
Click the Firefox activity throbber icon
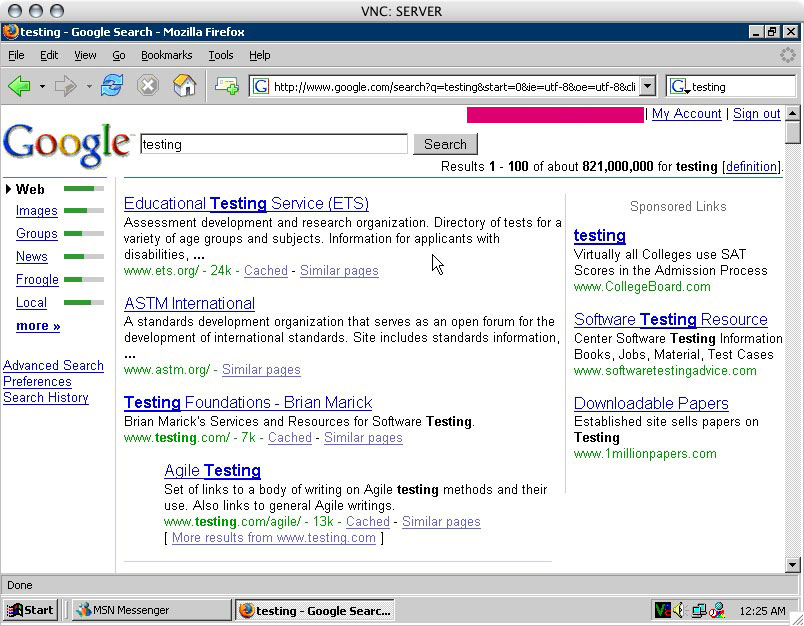787,55
